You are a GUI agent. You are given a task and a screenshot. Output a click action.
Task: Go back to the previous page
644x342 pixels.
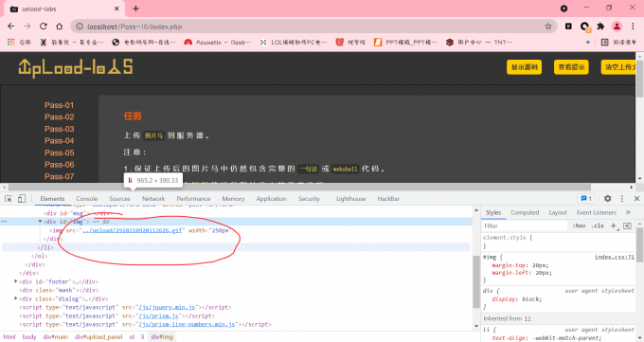click(x=11, y=27)
